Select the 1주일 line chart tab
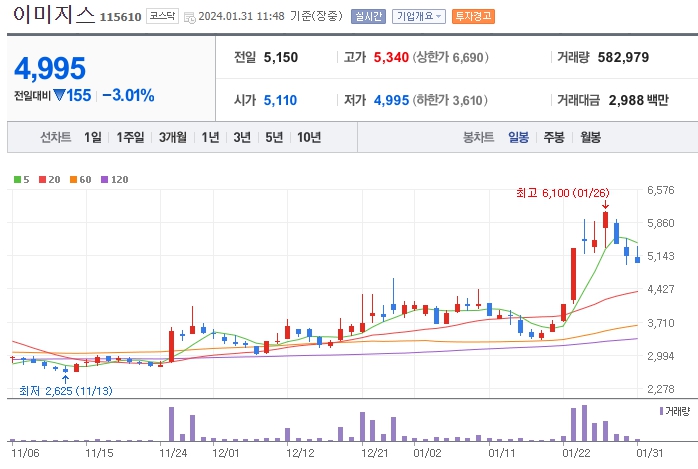This screenshot has width=698, height=469. tap(130, 137)
